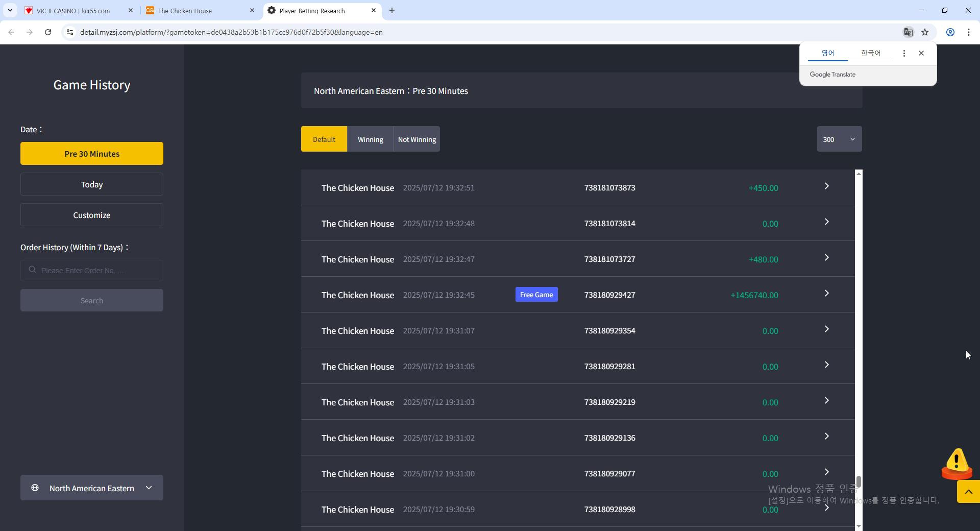980x531 pixels.
Task: Bookmark this page with the star icon
Action: pyautogui.click(x=925, y=32)
